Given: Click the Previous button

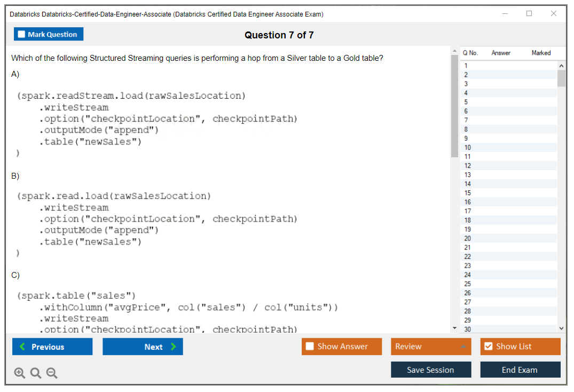Looking at the screenshot, I should point(52,346).
